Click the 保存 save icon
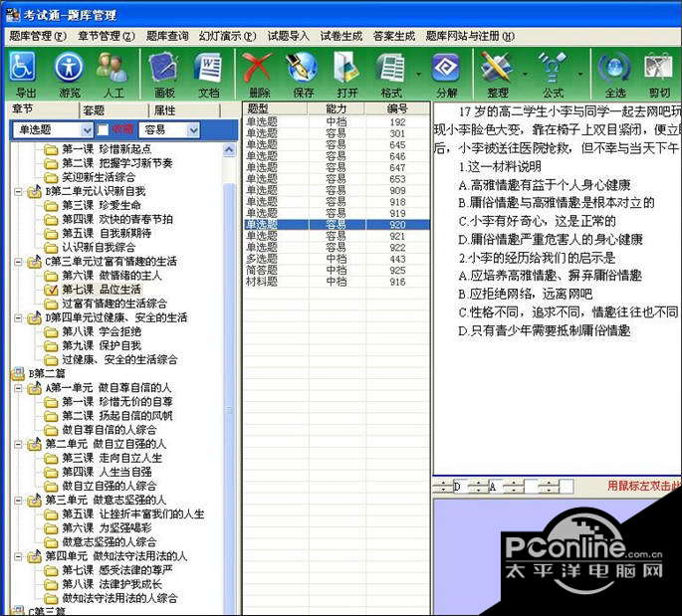The height and width of the screenshot is (616, 682). [x=303, y=74]
